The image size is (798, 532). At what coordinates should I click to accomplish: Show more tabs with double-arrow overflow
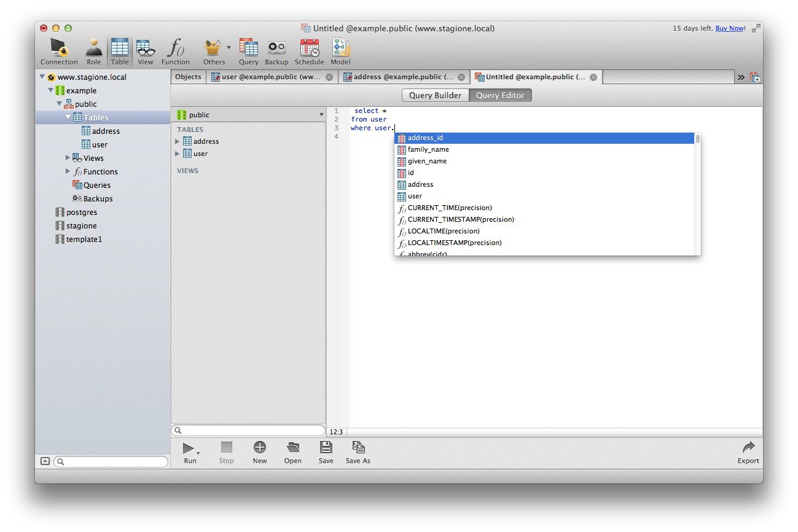tap(741, 77)
